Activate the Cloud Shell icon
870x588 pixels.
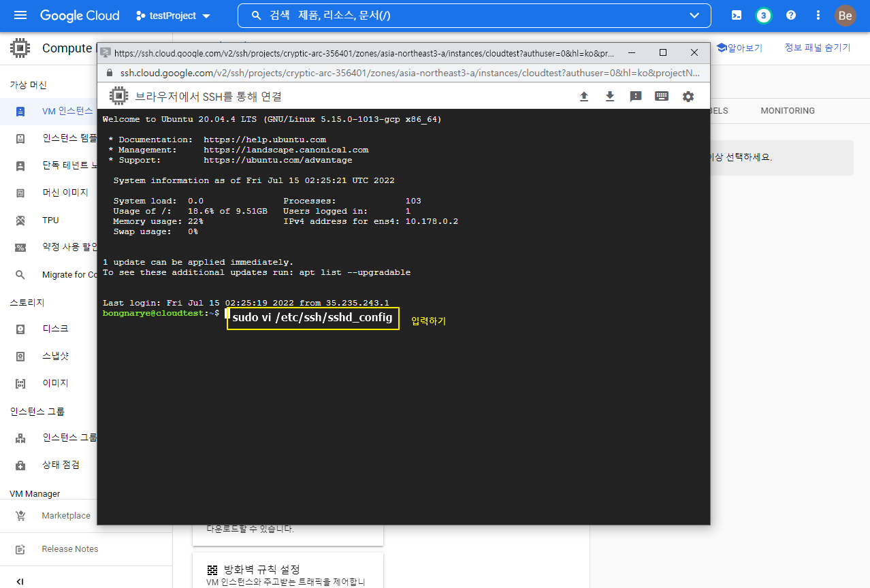(737, 15)
